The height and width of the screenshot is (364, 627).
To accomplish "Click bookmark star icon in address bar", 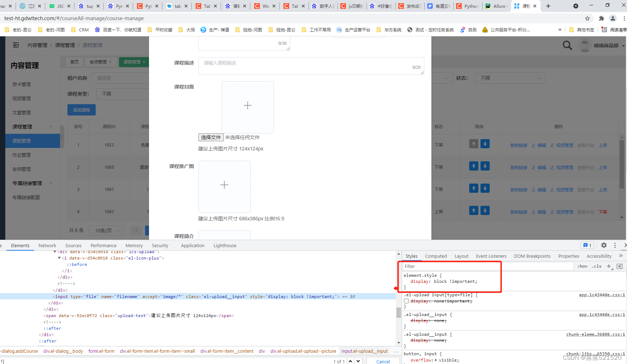I will pyautogui.click(x=587, y=18).
